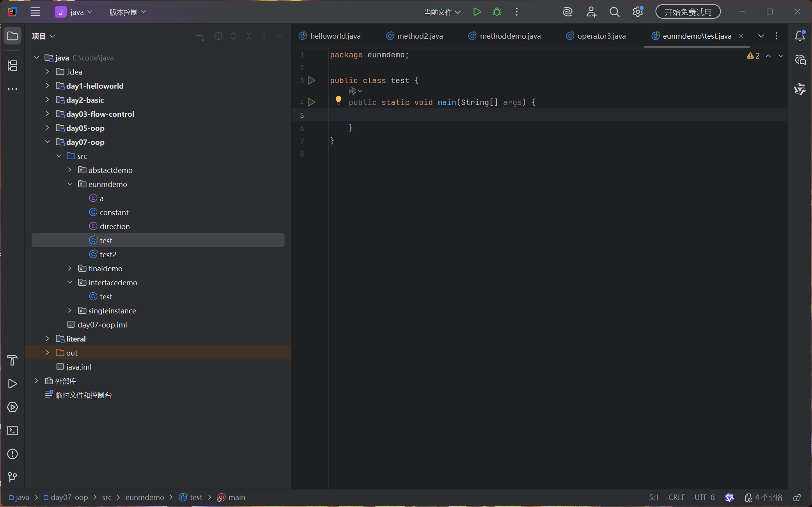
Task: Open the Problems tool window
Action: 12,454
